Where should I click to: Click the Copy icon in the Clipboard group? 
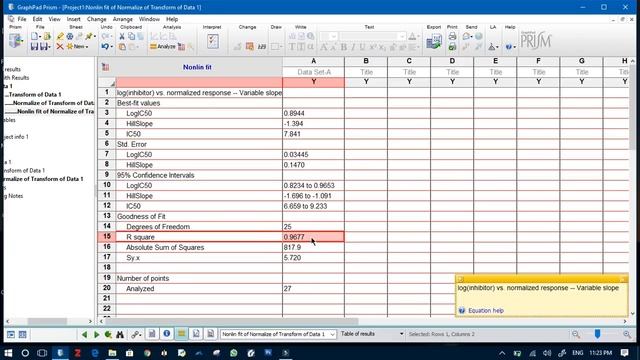point(131,36)
